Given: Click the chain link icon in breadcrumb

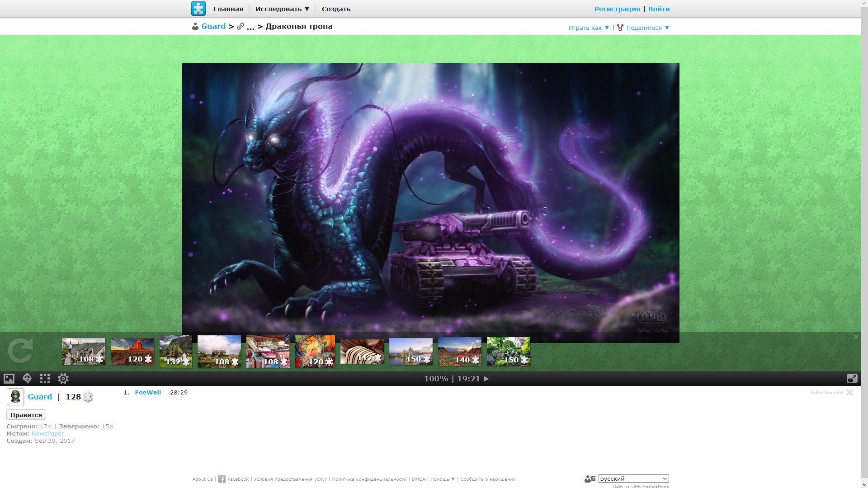Looking at the screenshot, I should coord(241,27).
